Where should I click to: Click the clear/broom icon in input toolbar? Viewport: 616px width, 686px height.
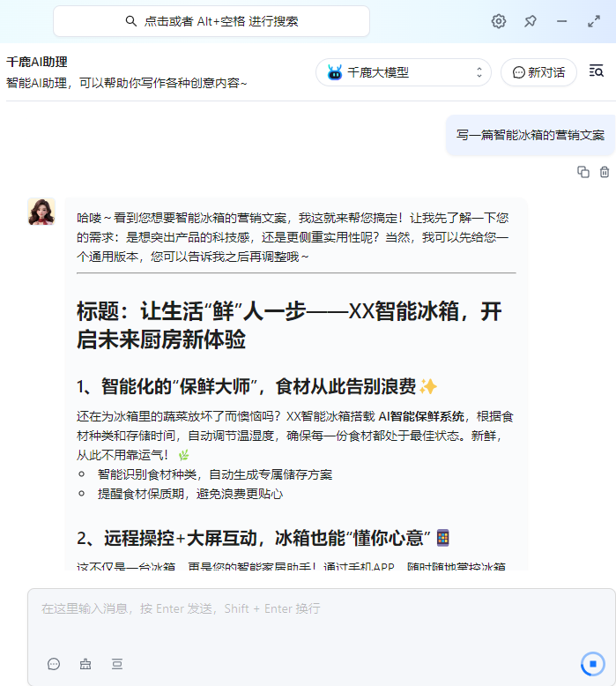(85, 664)
